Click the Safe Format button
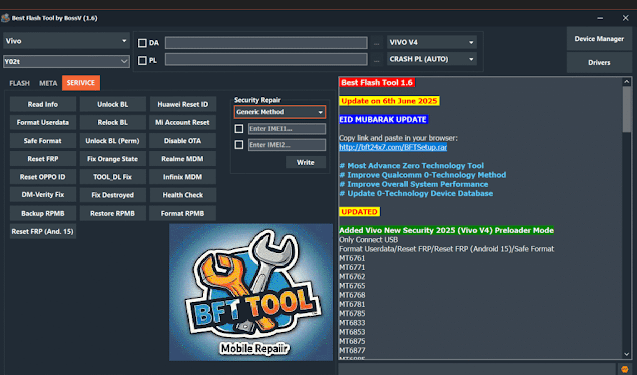The height and width of the screenshot is (375, 637). point(43,141)
